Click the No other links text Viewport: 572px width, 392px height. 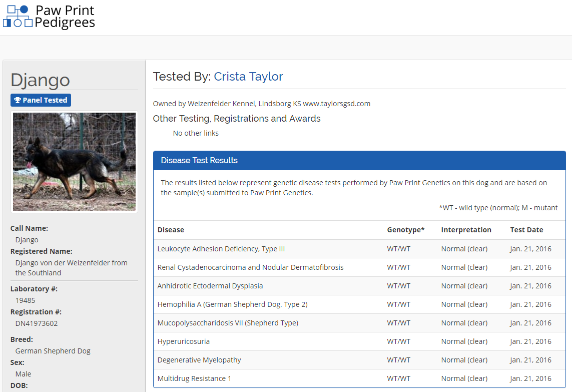[196, 133]
